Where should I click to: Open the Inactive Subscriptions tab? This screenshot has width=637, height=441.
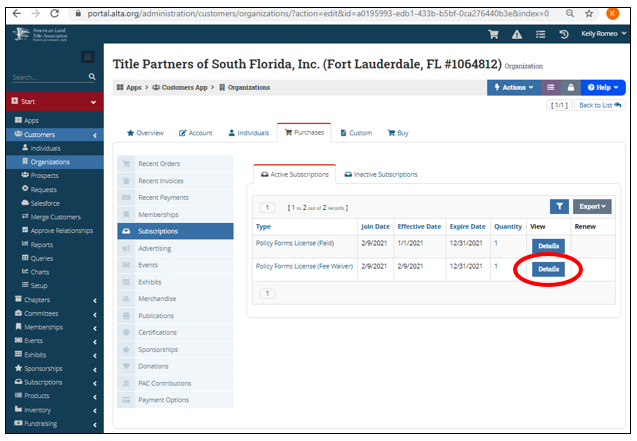click(x=381, y=174)
